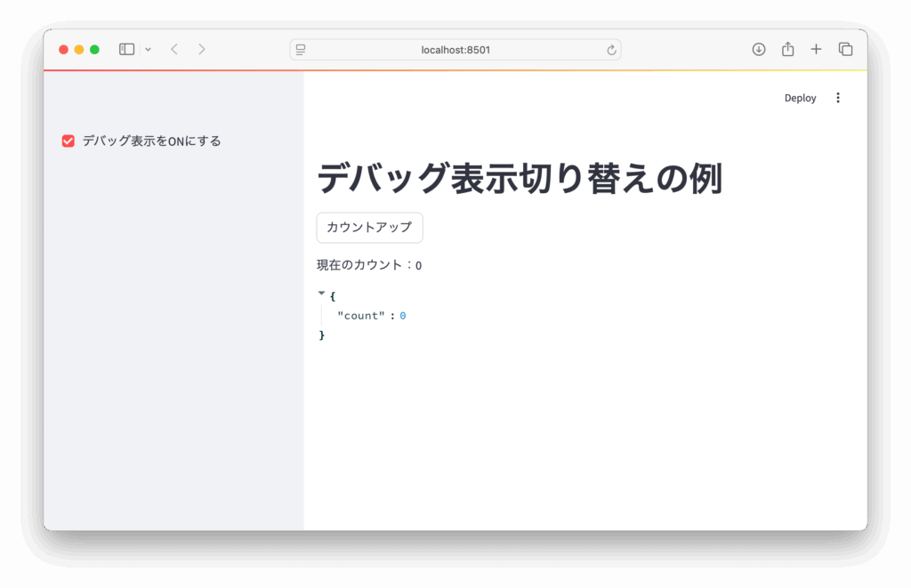Click the デバッグ表示切り替えの例 heading
This screenshot has height=588, width=911.
click(519, 180)
